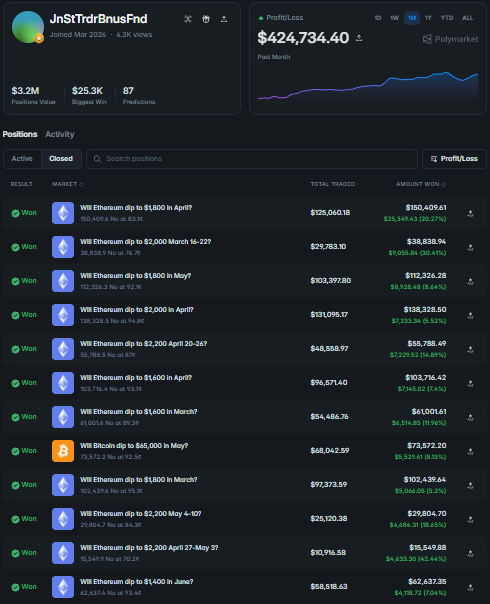This screenshot has height=604, width=490.
Task: Click the Ethereum icon for $1,800 in April
Action: (63, 213)
